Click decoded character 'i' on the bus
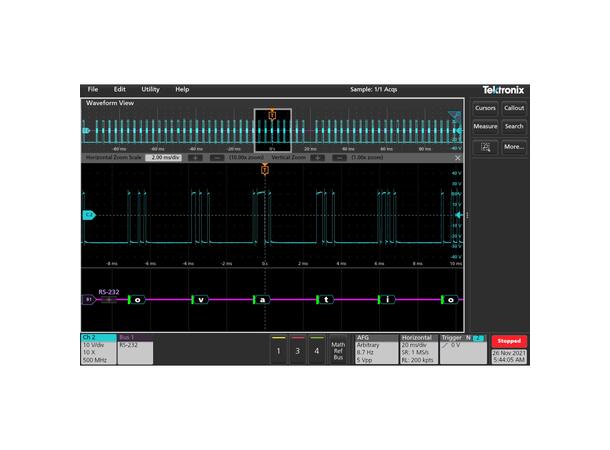The width and height of the screenshot is (610, 450). (x=387, y=299)
